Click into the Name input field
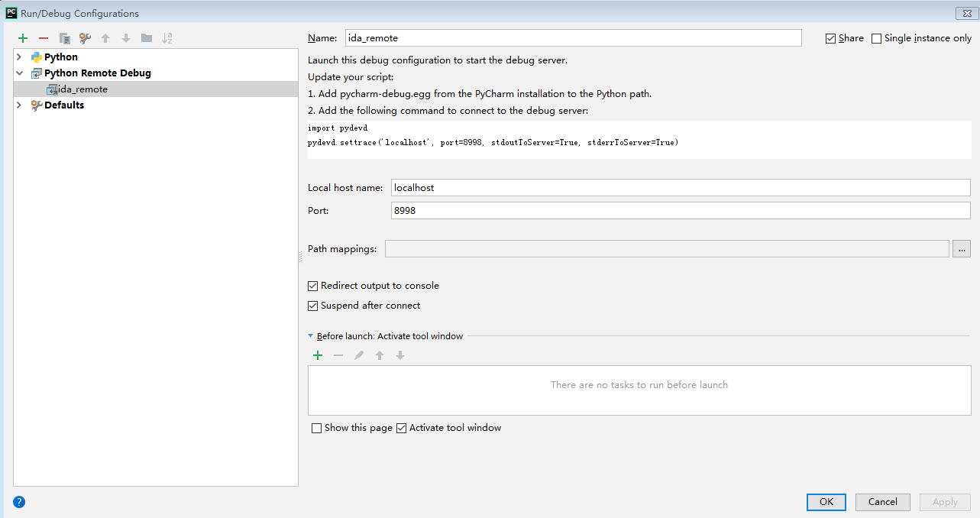Image resolution: width=980 pixels, height=518 pixels. click(574, 38)
